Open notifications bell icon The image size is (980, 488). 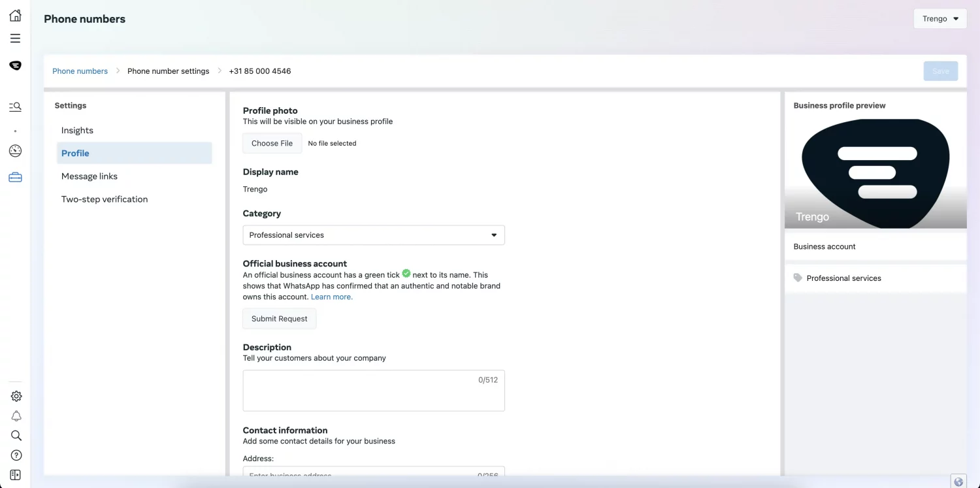click(16, 416)
